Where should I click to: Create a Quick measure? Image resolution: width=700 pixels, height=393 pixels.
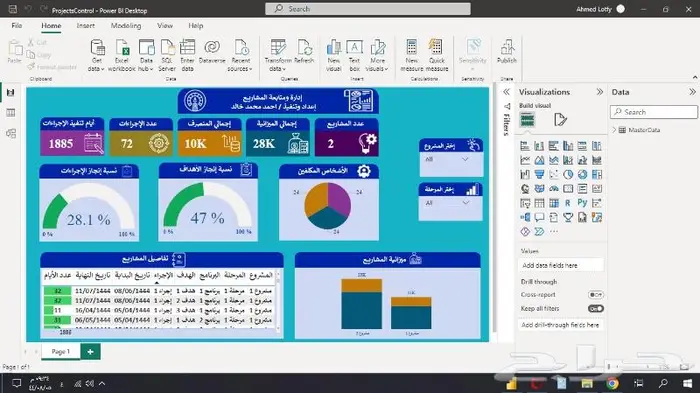coord(437,55)
